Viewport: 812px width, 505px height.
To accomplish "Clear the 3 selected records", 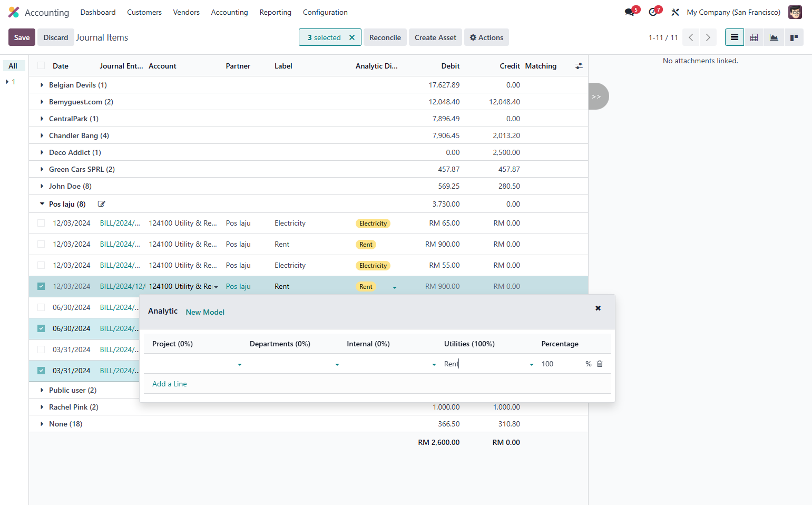I will coord(352,37).
